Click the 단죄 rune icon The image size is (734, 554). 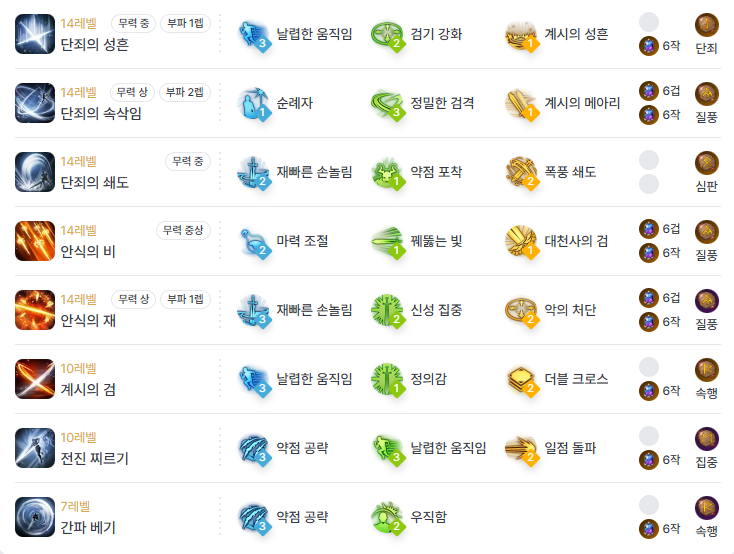click(x=706, y=25)
